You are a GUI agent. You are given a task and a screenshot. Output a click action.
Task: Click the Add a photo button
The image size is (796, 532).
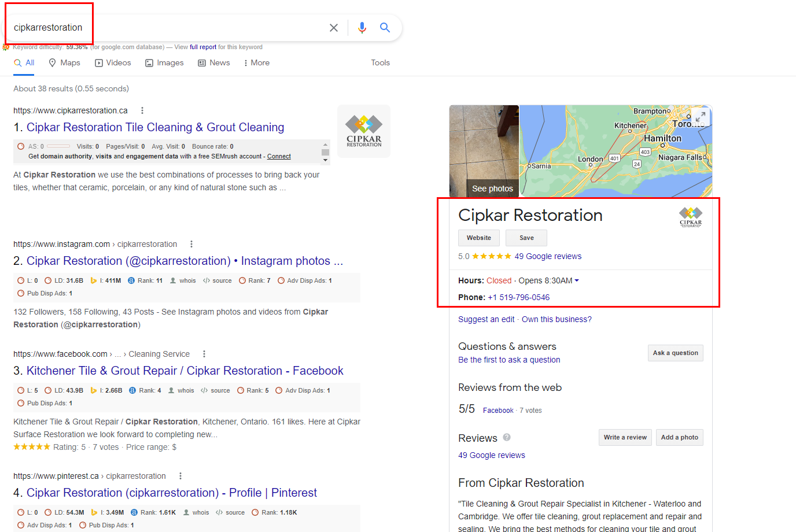click(x=680, y=438)
